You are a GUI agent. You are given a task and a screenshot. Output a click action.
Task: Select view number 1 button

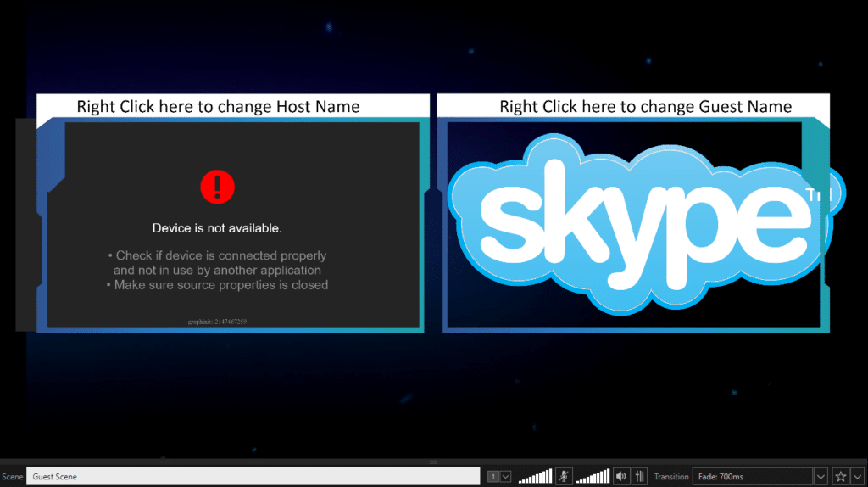coord(493,477)
